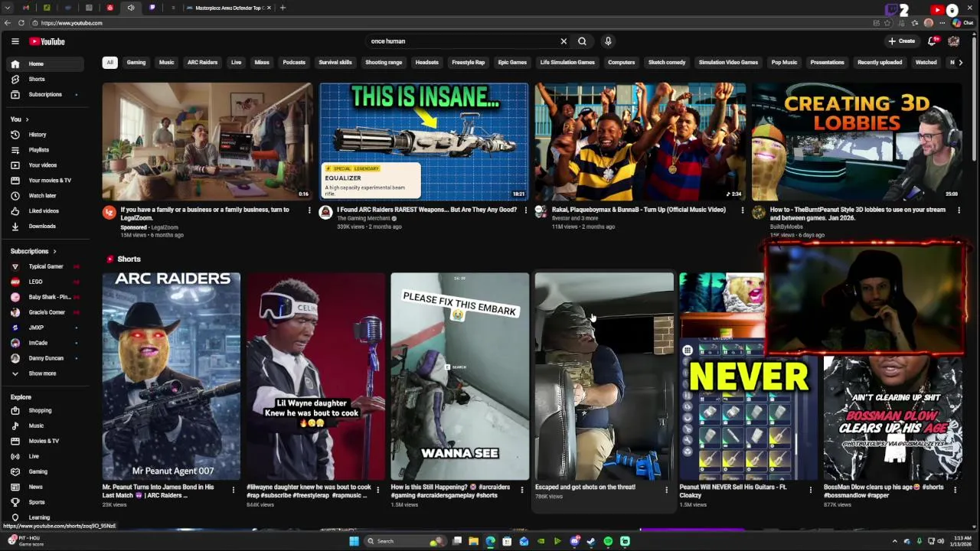This screenshot has height=551, width=980.
Task: Show more filter chips with right arrow
Action: point(961,62)
